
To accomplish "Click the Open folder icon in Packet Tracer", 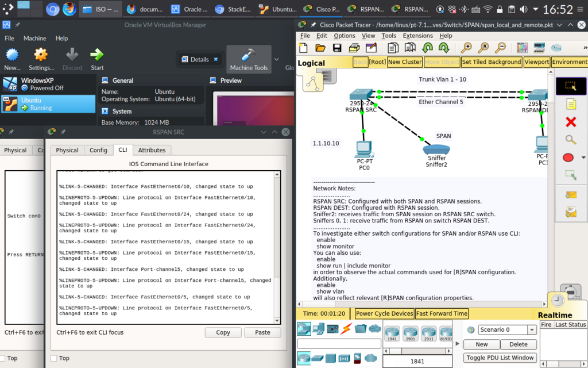I will pyautogui.click(x=320, y=48).
